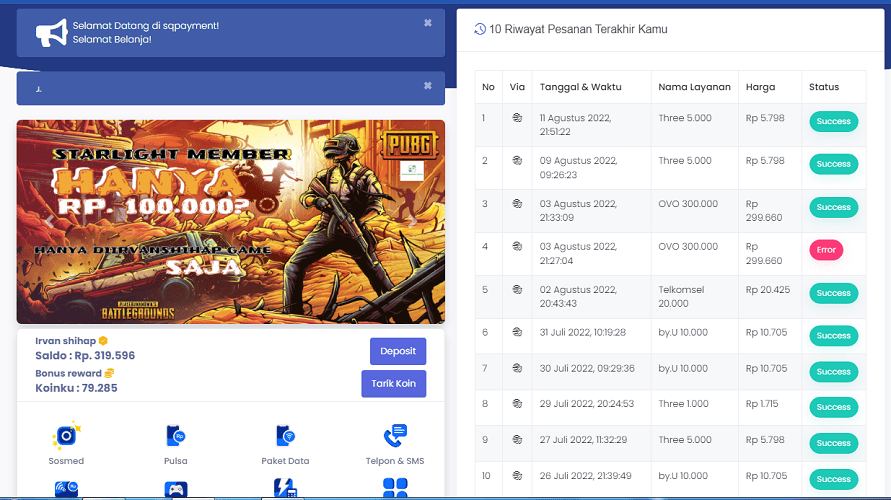Click the megaphone announcement icon

coord(51,33)
